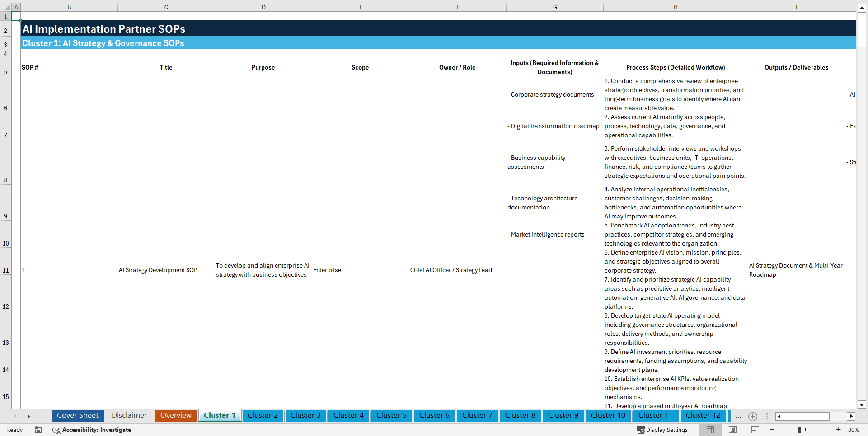Add a new sheet
Screen dimensions: 868x436
pos(753,416)
